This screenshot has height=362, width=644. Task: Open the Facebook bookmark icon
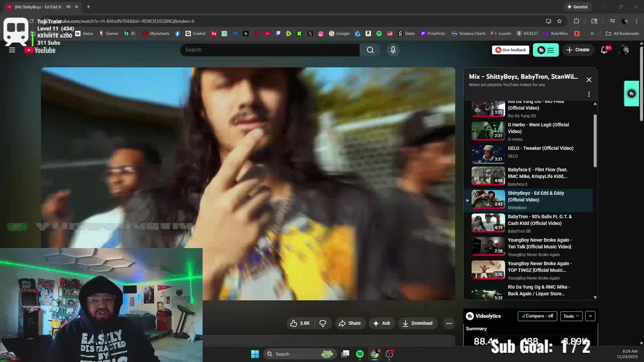click(178, 34)
